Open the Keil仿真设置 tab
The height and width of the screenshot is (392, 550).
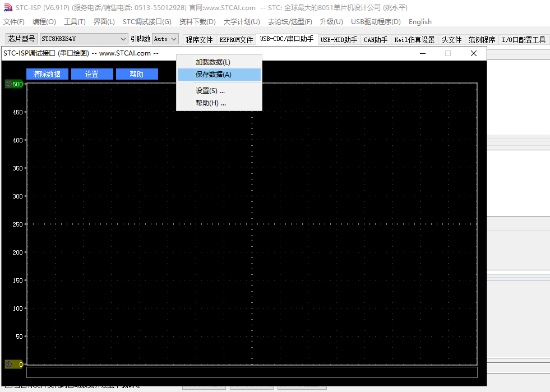point(414,40)
